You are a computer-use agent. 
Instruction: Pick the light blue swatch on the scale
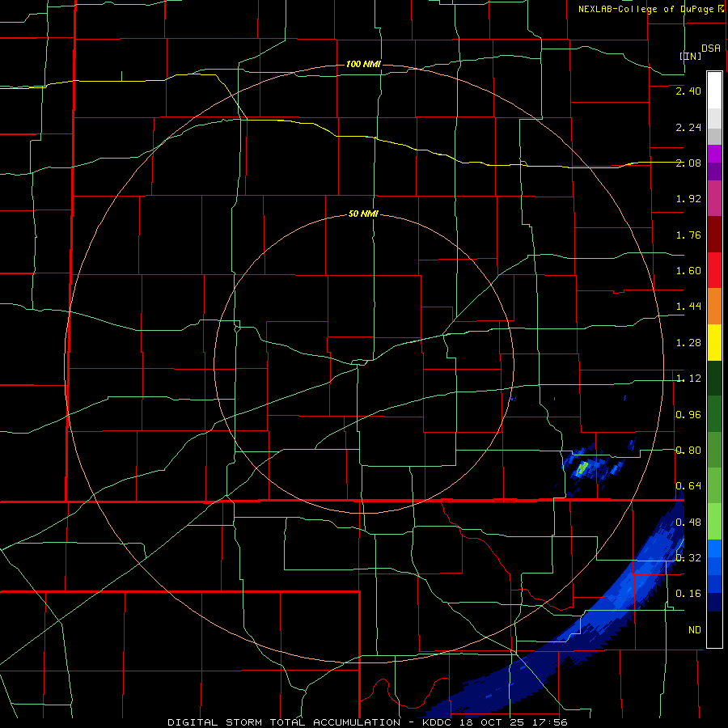coord(714,548)
